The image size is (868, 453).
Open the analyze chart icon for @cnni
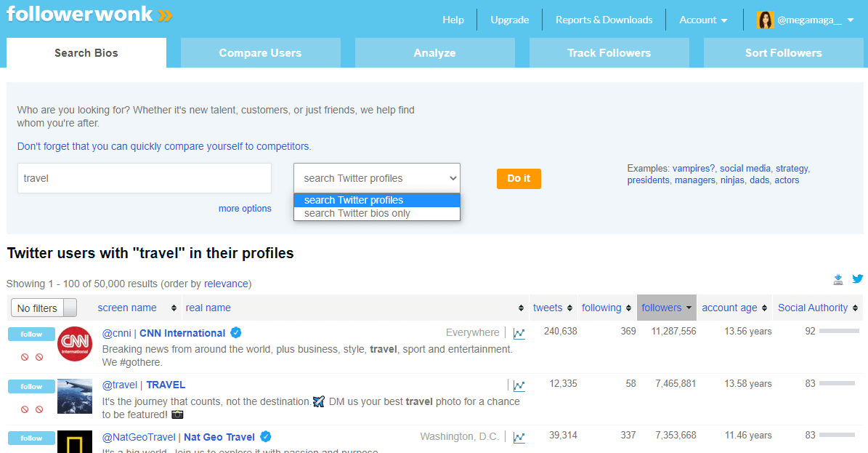[x=519, y=333]
